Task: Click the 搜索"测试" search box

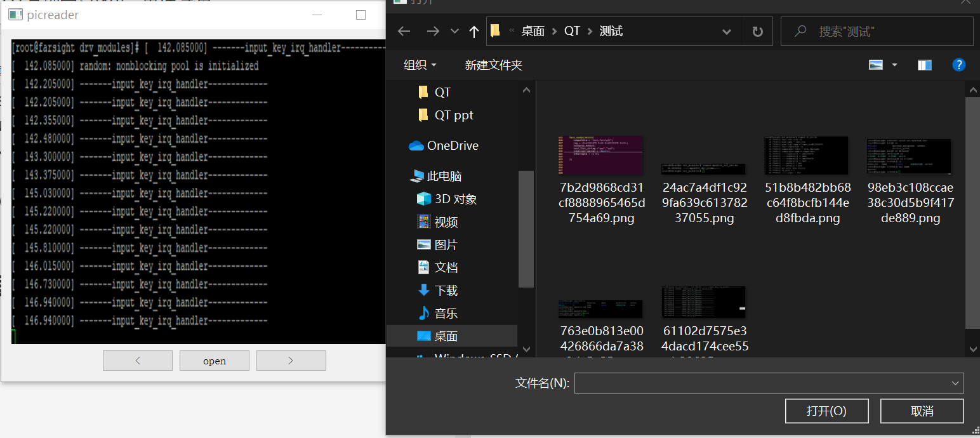Action: (877, 31)
